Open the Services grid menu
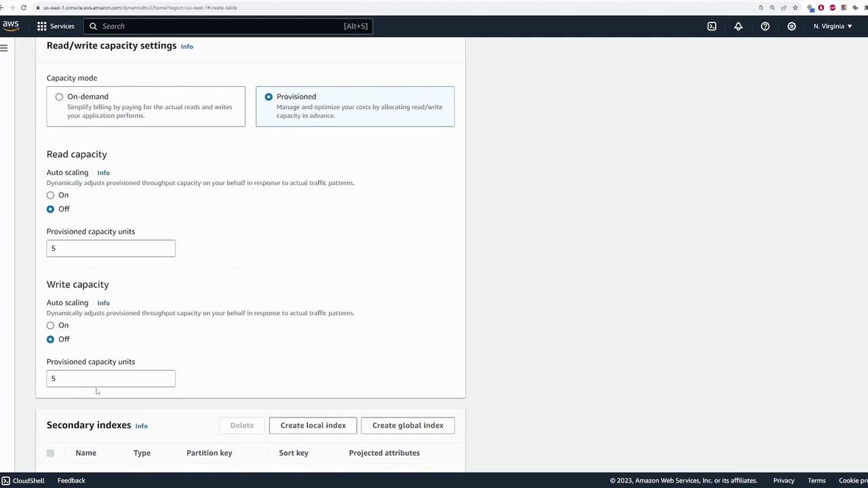The width and height of the screenshot is (868, 488). pyautogui.click(x=56, y=26)
